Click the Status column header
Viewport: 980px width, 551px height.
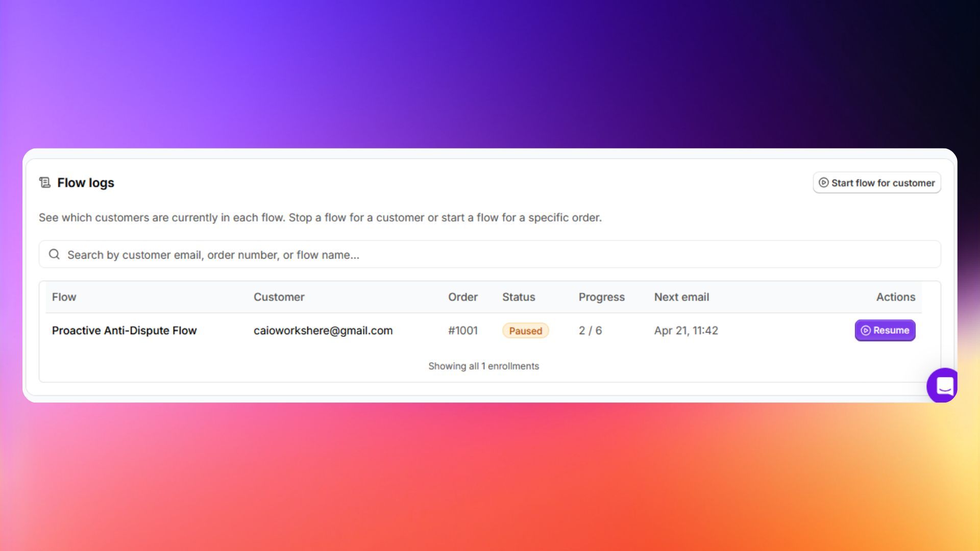519,297
